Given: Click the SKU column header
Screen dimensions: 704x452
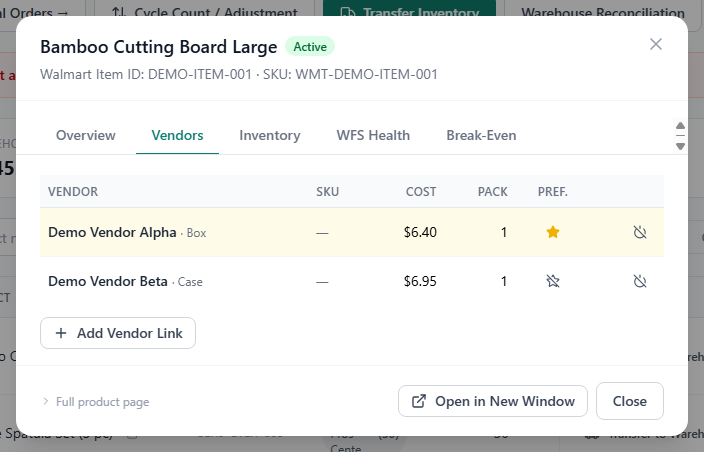Looking at the screenshot, I should (327, 192).
